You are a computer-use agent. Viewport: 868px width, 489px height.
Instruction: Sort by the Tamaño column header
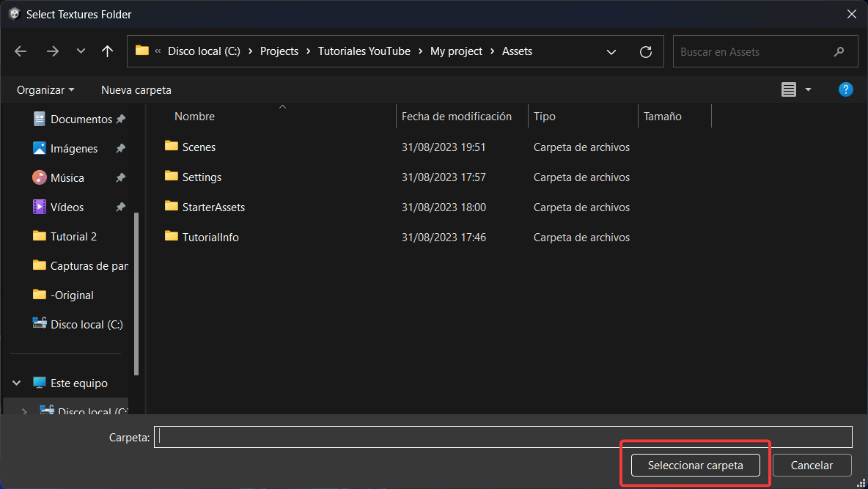(x=662, y=117)
